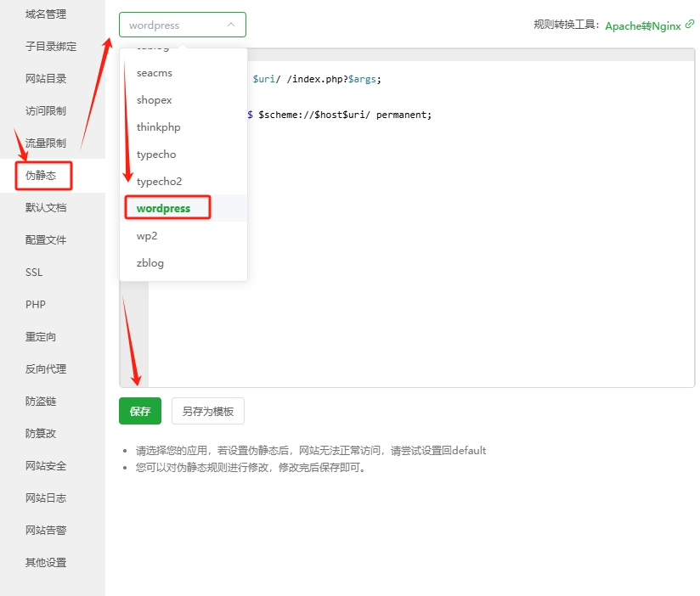Open the Apache转Nginx conversion tool link
Screen dimensions: 700x596
[x=643, y=25]
